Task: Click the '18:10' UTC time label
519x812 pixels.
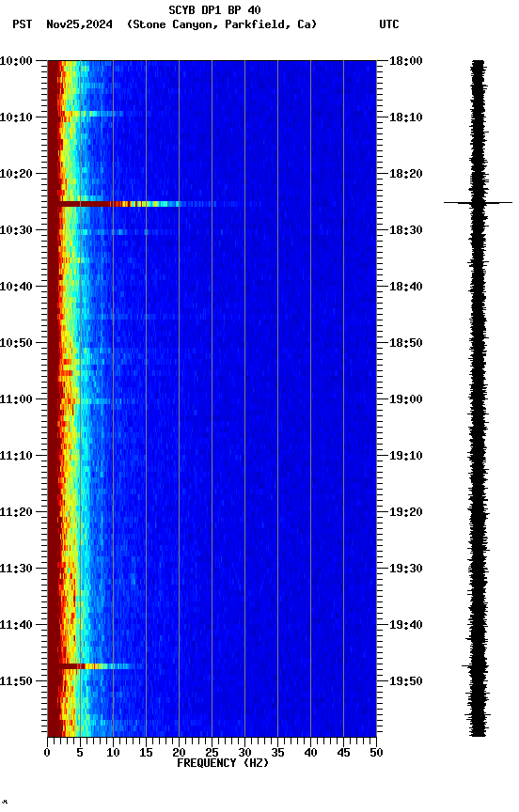Action: (x=406, y=117)
